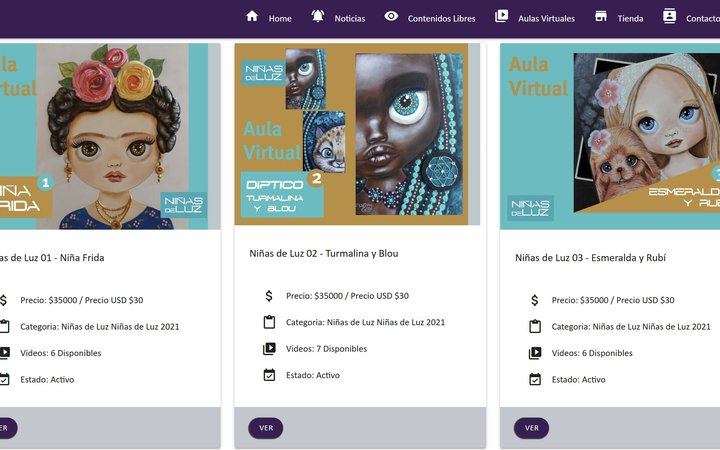Click the Aulas Virtuales video library icon
Image resolution: width=720 pixels, height=450 pixels.
point(501,16)
